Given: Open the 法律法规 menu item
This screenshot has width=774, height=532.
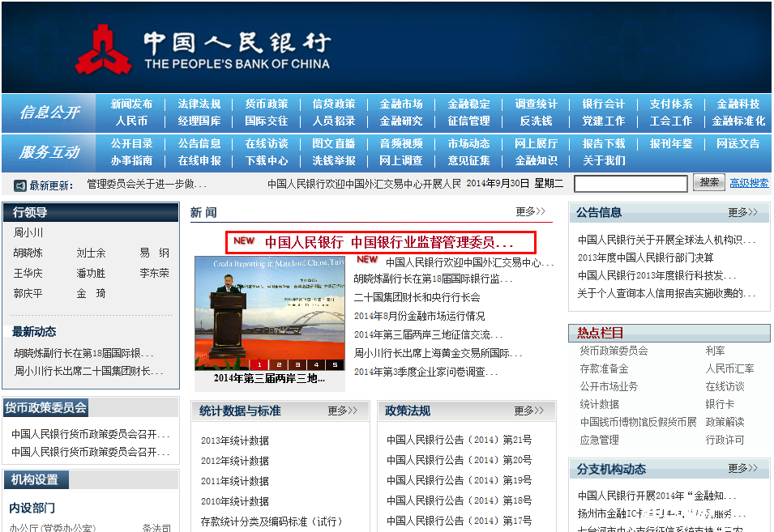Looking at the screenshot, I should pos(199,104).
